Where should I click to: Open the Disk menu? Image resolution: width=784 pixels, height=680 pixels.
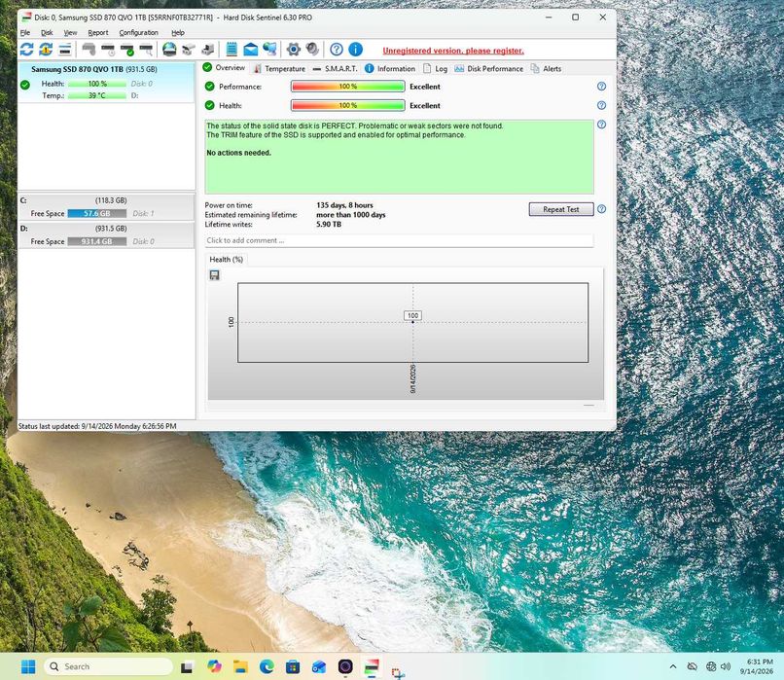click(x=47, y=32)
